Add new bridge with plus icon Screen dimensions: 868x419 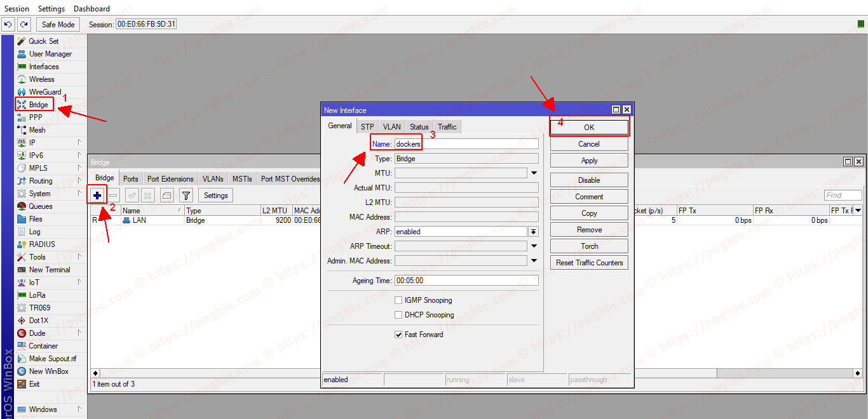coord(97,196)
